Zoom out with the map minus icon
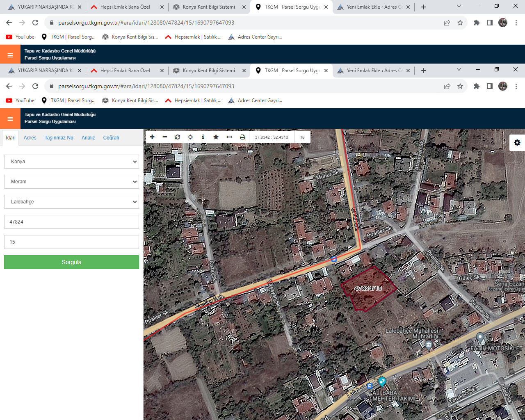Viewport: 525px width, 420px height. (x=165, y=137)
